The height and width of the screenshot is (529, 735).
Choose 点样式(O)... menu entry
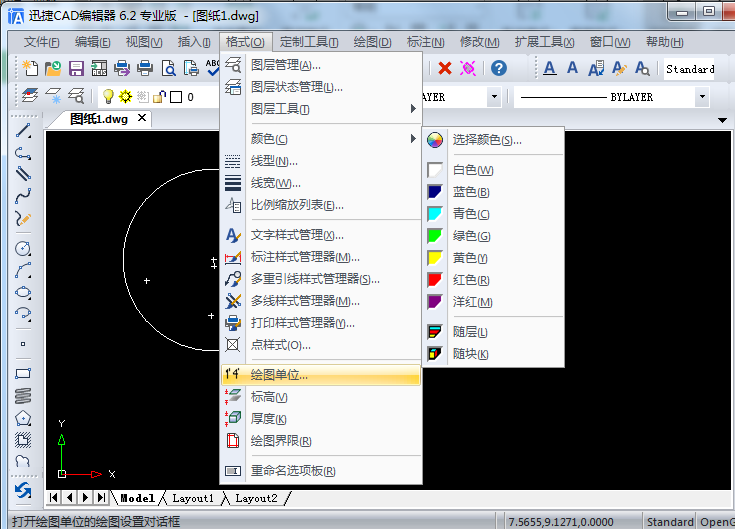(x=321, y=345)
